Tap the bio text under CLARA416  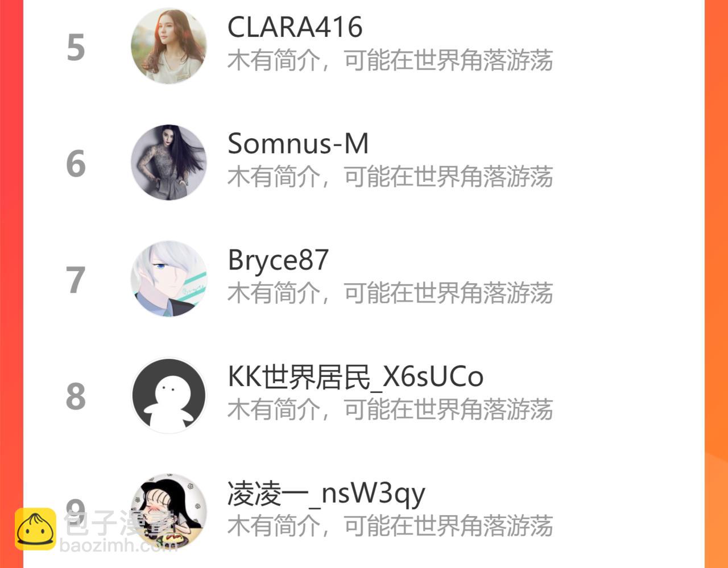point(390,60)
